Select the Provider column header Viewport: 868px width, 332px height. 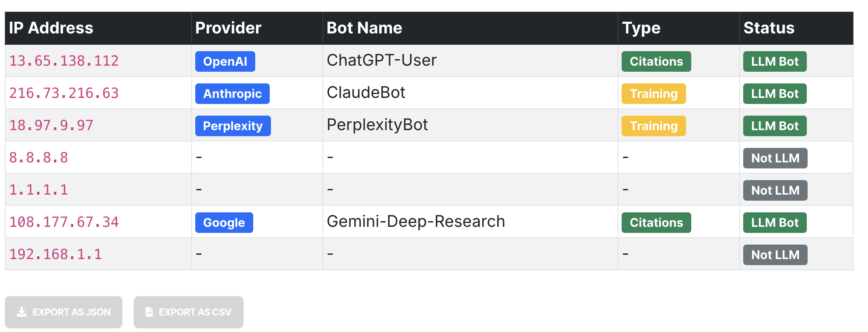click(x=228, y=28)
